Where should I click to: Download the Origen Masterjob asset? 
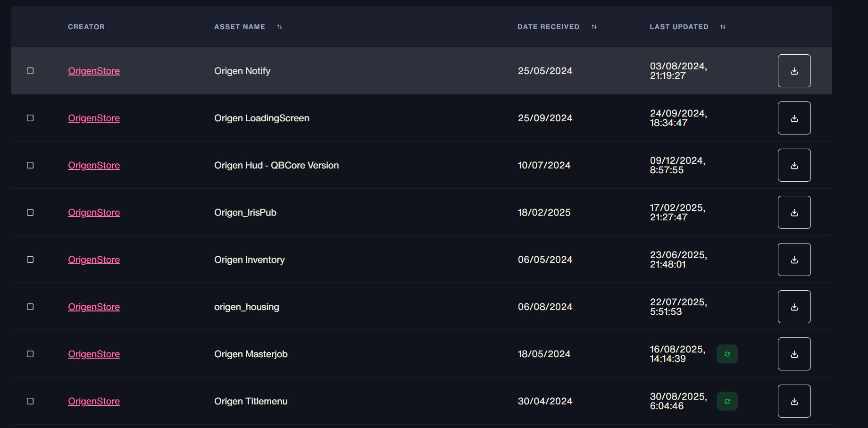point(794,354)
